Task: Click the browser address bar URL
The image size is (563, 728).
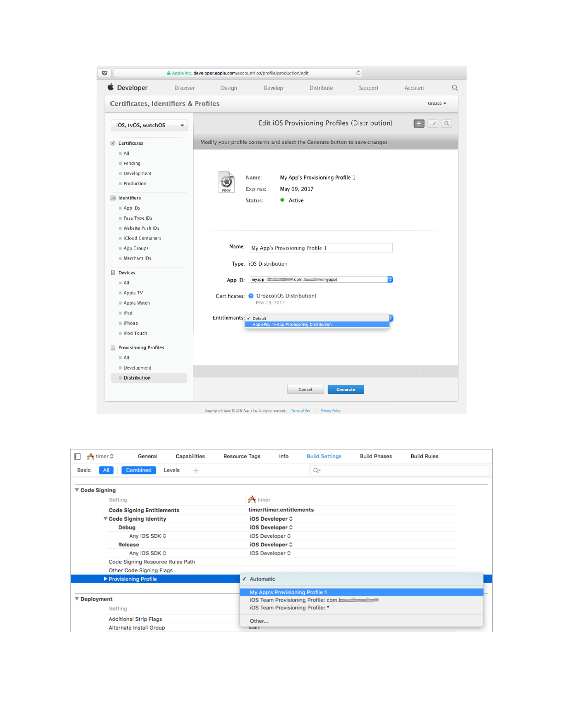Action: (238, 73)
